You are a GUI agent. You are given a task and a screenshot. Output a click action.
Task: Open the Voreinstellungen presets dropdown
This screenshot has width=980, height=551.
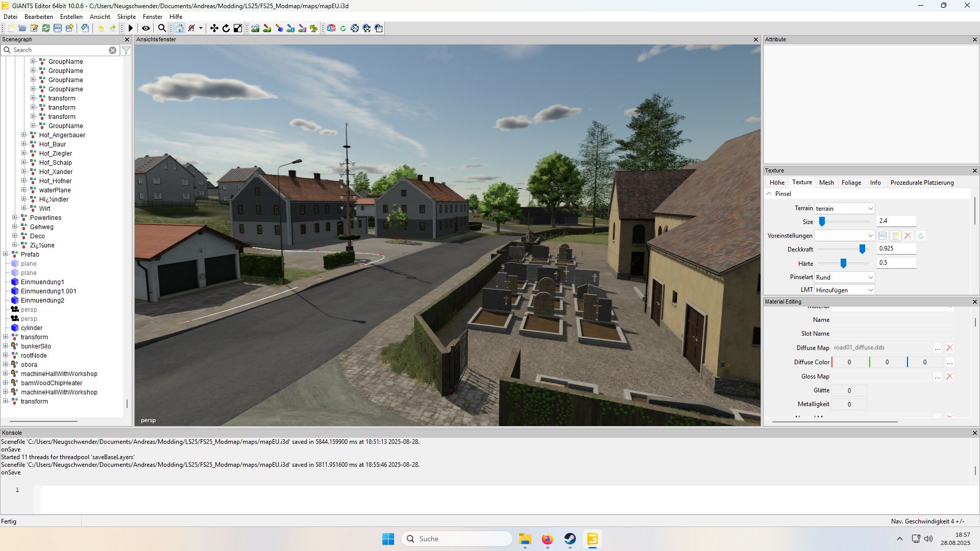(844, 236)
